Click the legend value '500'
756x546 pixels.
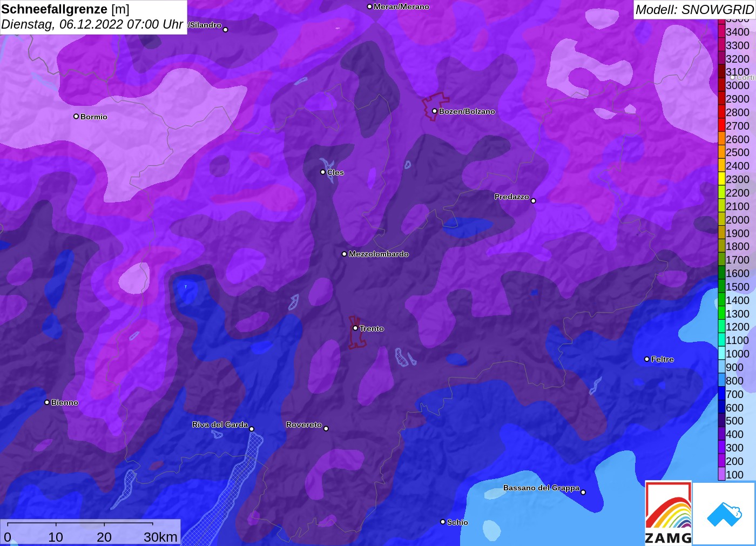click(x=734, y=421)
